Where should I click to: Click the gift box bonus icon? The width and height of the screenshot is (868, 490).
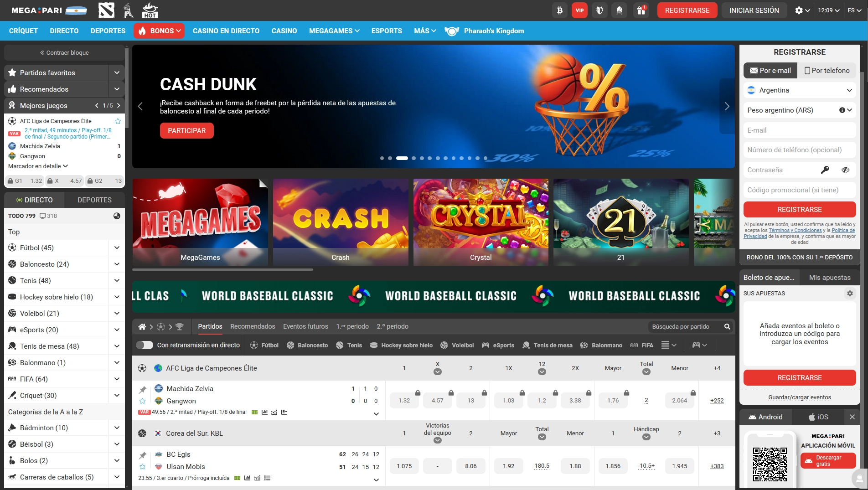coord(641,10)
